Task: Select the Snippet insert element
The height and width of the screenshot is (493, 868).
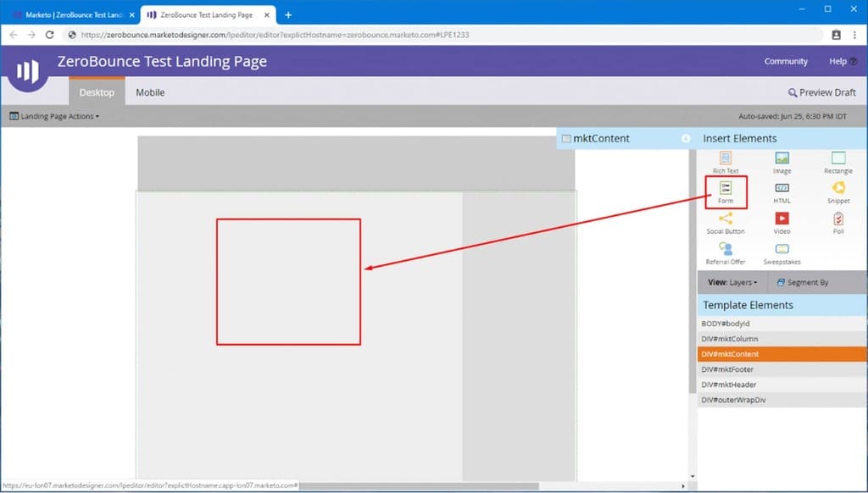Action: 838,192
